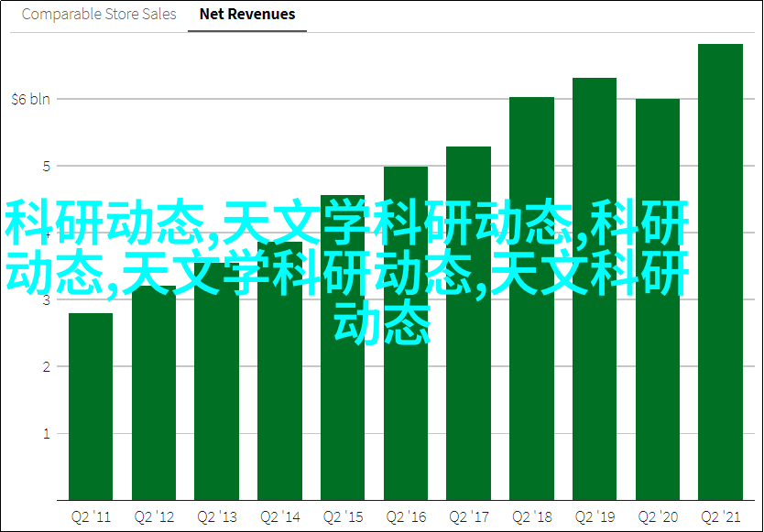
Task: Click the Q2 '11 revenue bar
Action: (91, 407)
